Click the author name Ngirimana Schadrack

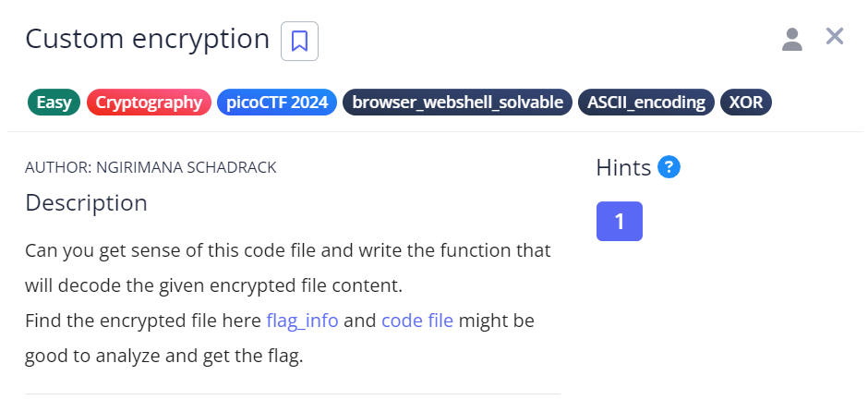pyautogui.click(x=186, y=167)
